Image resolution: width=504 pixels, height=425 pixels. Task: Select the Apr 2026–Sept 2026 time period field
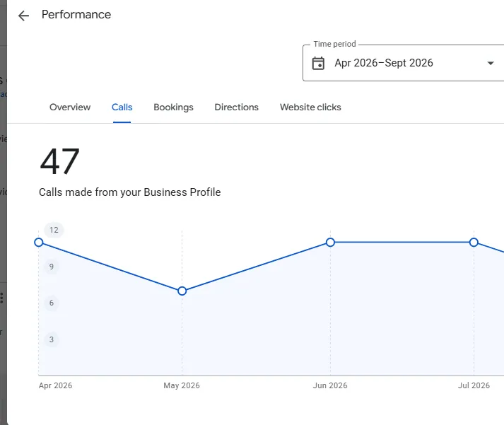tap(404, 63)
